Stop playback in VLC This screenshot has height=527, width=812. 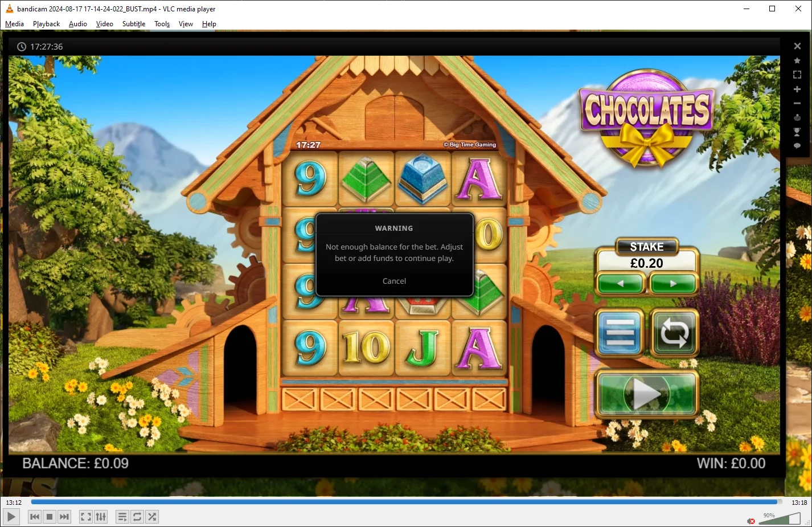50,517
